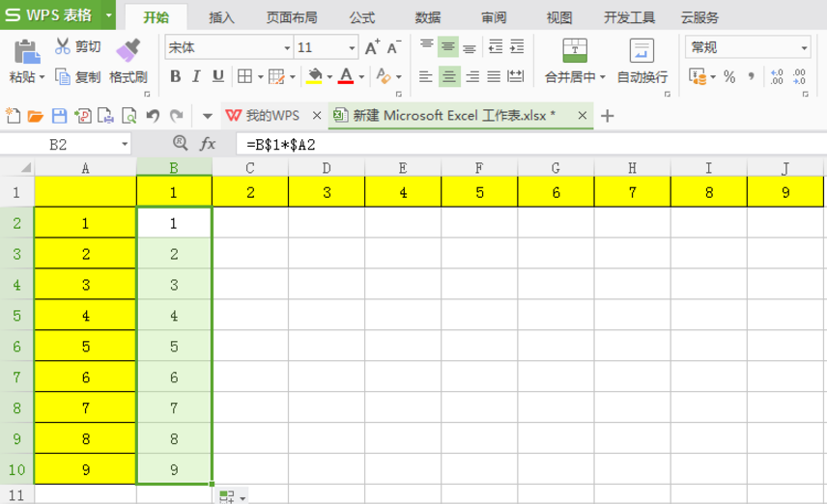Redo the last undone action
This screenshot has height=504, width=827.
(x=177, y=116)
